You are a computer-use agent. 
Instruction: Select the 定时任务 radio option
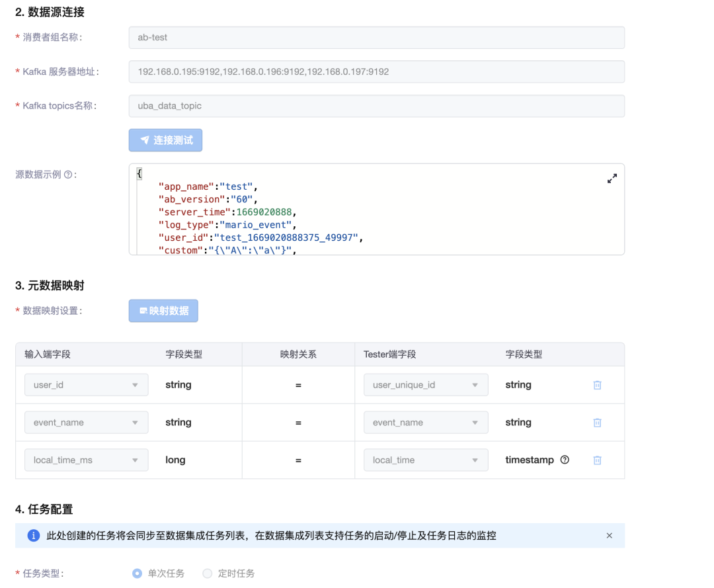pyautogui.click(x=208, y=573)
